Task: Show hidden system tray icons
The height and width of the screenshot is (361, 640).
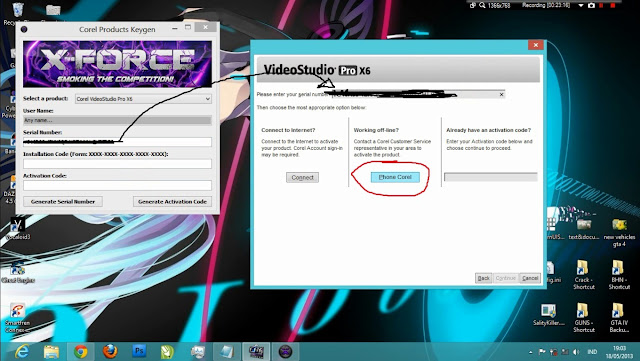Action: tap(531, 352)
